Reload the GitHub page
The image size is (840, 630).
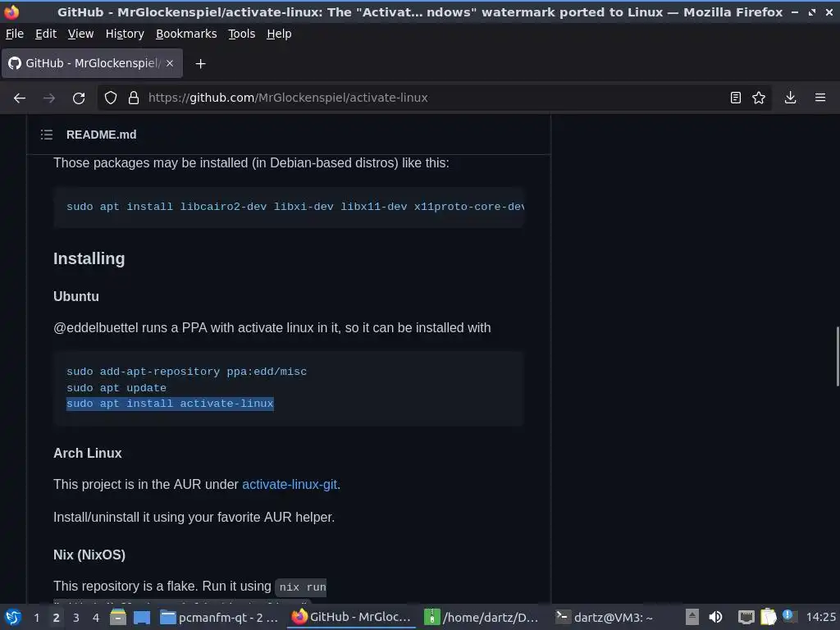coord(79,98)
